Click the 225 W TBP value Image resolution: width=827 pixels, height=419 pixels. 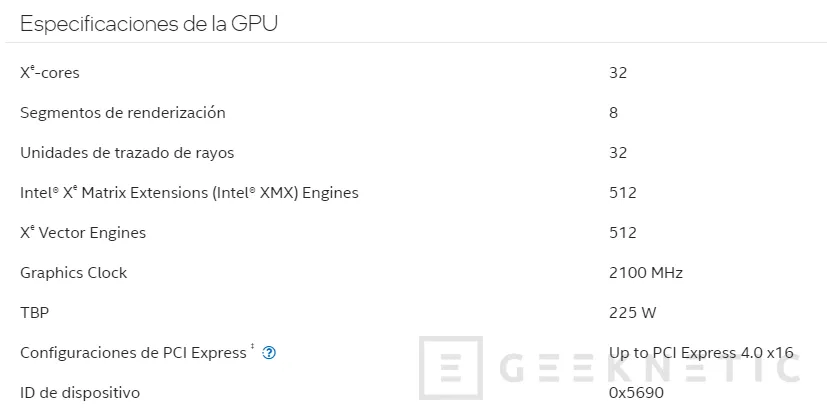632,313
